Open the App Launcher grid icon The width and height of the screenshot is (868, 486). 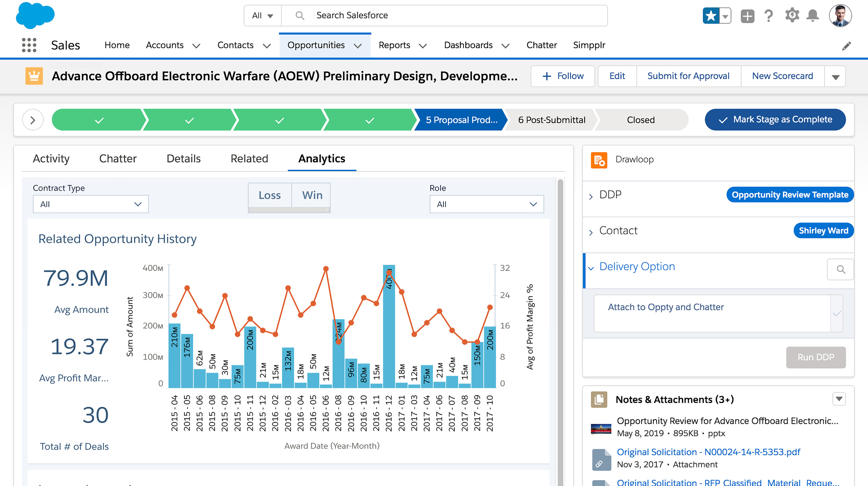(x=29, y=45)
